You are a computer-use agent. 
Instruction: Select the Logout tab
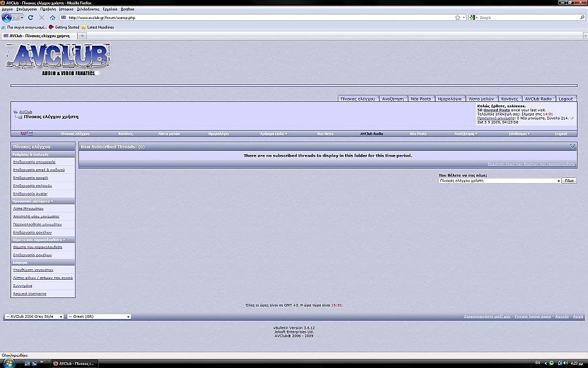click(x=566, y=99)
